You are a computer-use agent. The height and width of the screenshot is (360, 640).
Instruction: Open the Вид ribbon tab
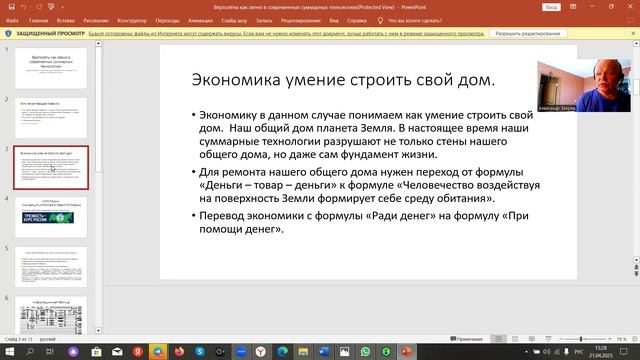tap(334, 20)
